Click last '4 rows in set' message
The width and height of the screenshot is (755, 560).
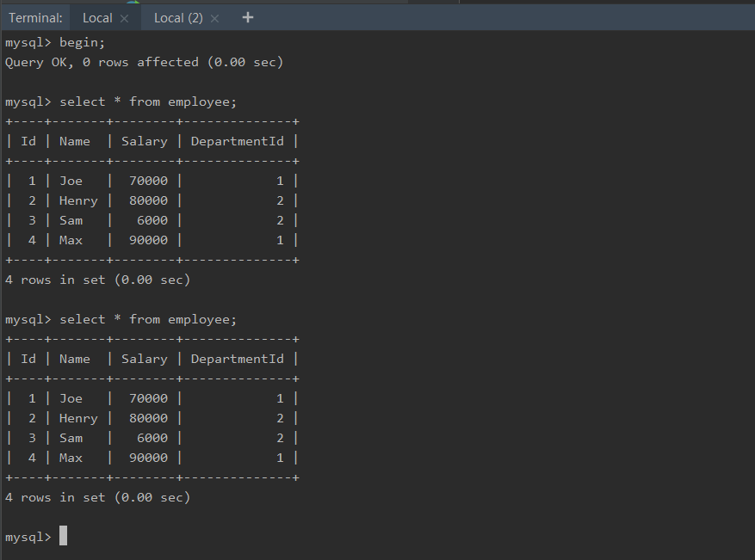98,497
